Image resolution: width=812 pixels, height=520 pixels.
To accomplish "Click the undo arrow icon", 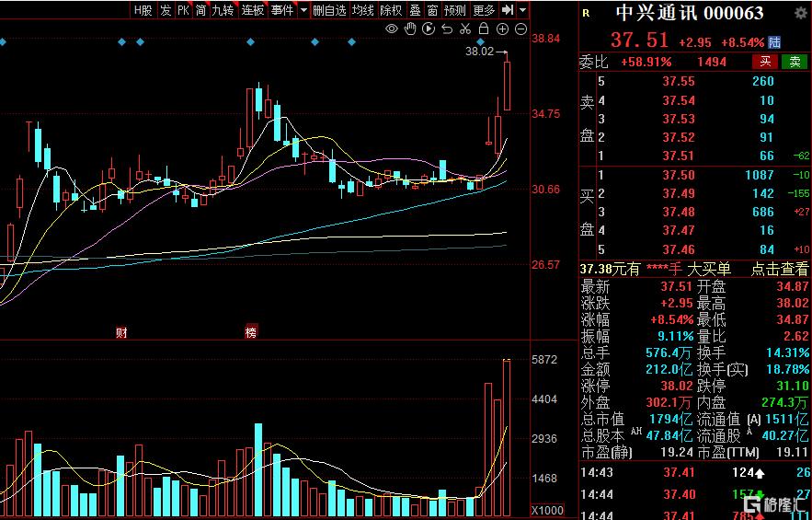I will [x=447, y=29].
